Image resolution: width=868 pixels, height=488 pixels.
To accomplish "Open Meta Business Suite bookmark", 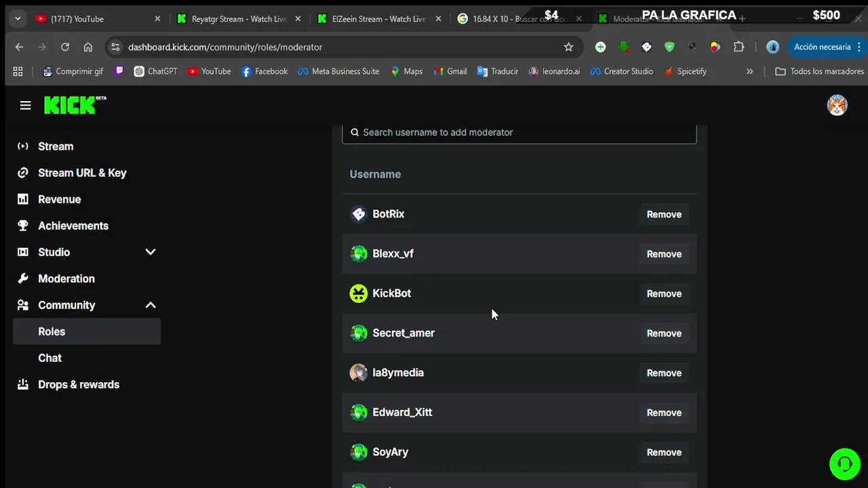I will coord(338,71).
